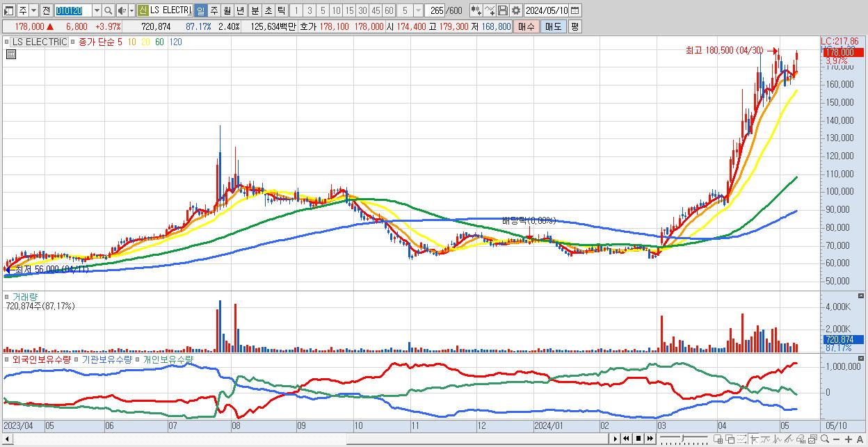Select the 일 daily period tab
Image resolution: width=868 pixels, height=447 pixels.
click(200, 10)
